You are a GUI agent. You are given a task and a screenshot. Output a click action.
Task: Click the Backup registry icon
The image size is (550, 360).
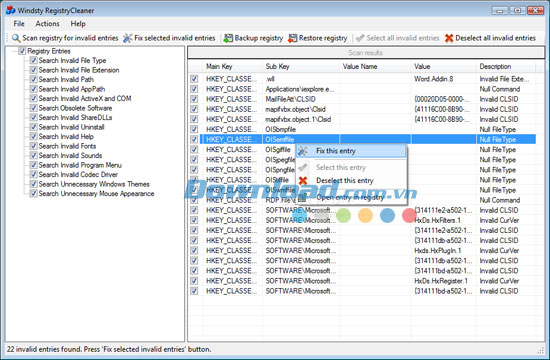(228, 38)
